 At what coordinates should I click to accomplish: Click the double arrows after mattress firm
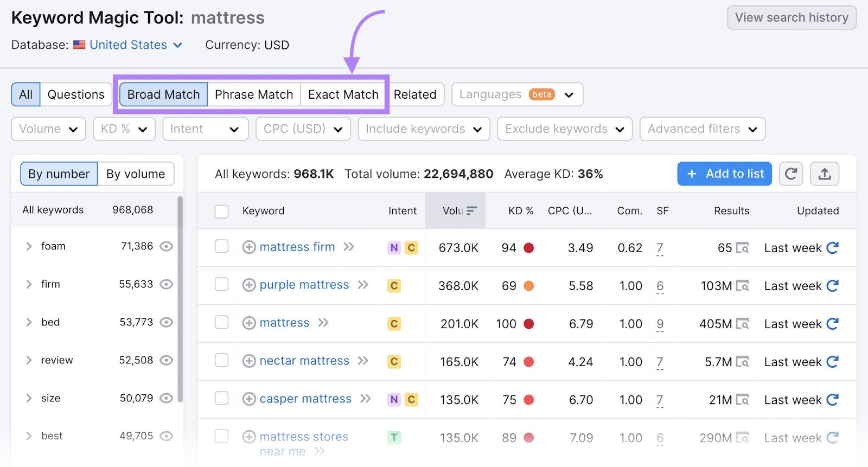pyautogui.click(x=349, y=247)
